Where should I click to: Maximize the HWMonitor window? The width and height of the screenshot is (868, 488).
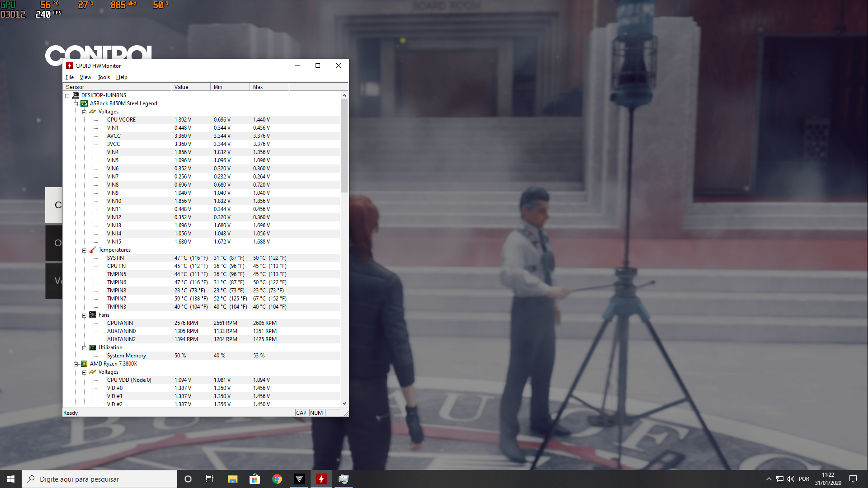coord(318,66)
